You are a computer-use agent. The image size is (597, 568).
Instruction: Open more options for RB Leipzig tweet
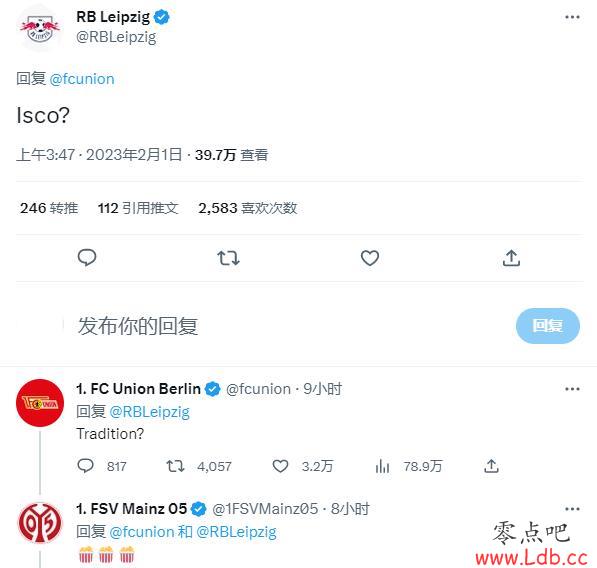pyautogui.click(x=572, y=17)
